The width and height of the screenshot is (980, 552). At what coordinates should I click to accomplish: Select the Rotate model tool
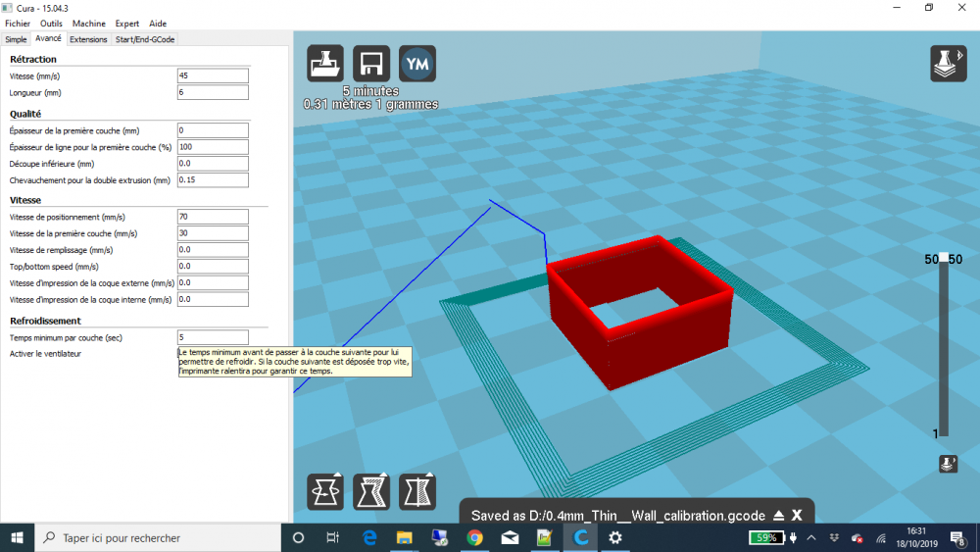(x=325, y=491)
